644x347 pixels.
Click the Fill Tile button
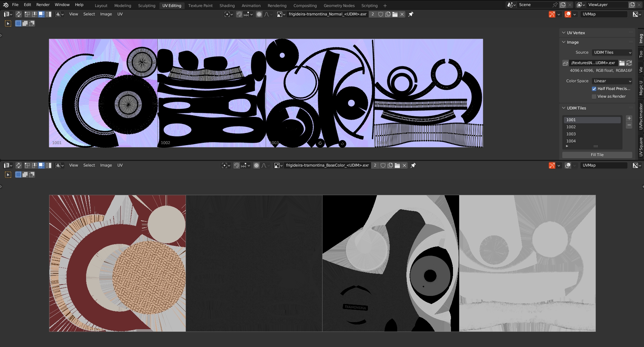point(597,155)
